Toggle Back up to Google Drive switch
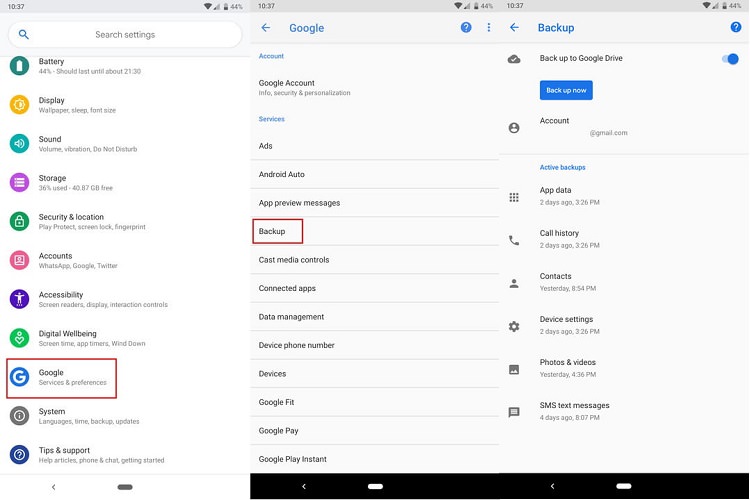This screenshot has width=750, height=500. click(x=730, y=59)
